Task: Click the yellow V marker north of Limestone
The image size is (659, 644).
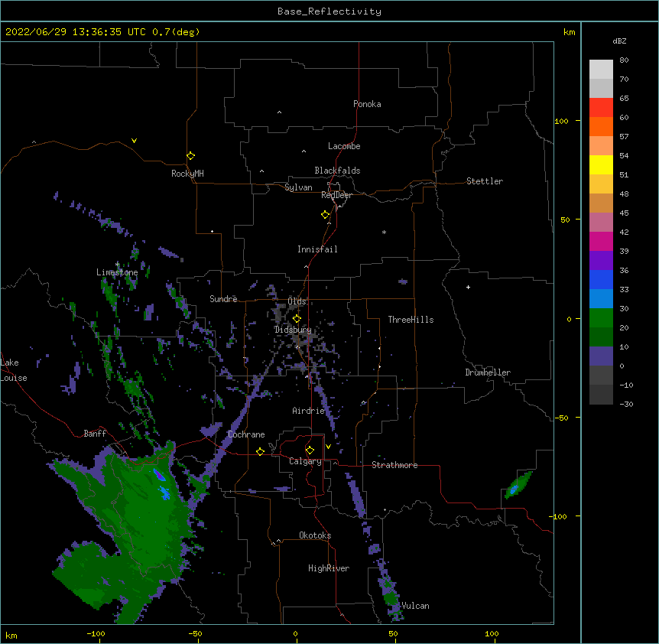Action: (x=134, y=141)
